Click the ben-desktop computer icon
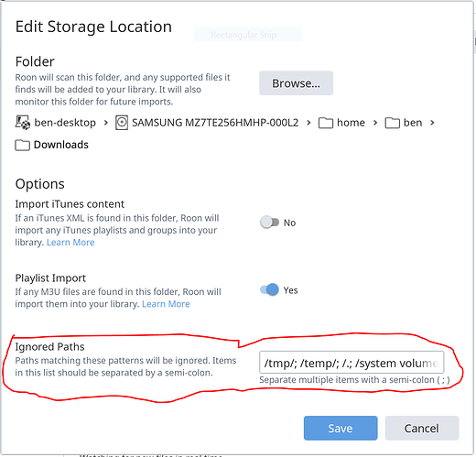 pyautogui.click(x=23, y=123)
